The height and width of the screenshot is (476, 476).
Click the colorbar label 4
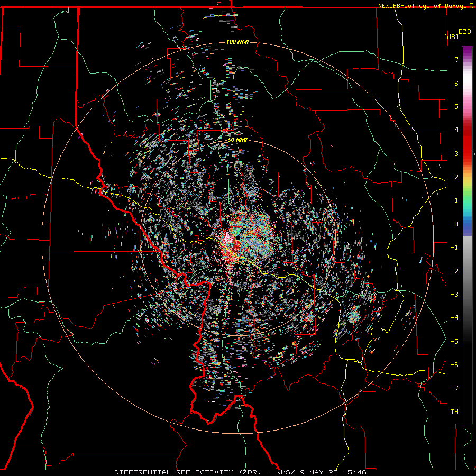[x=456, y=130]
